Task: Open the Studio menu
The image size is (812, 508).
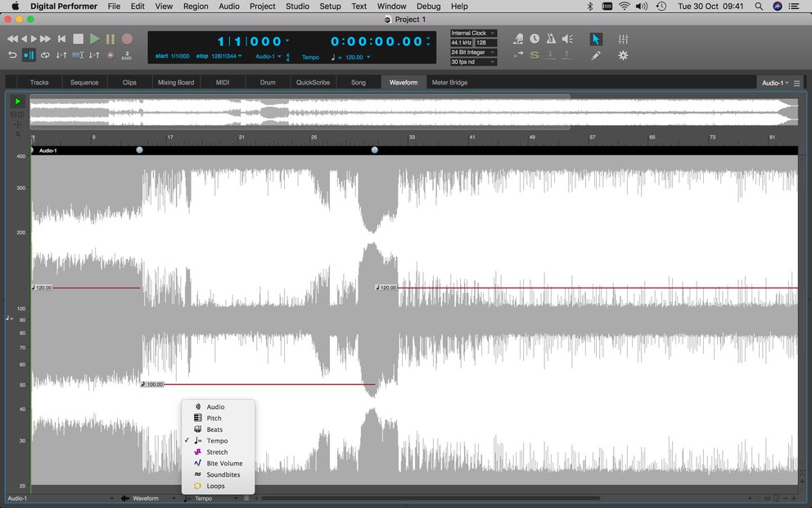Action: point(297,7)
